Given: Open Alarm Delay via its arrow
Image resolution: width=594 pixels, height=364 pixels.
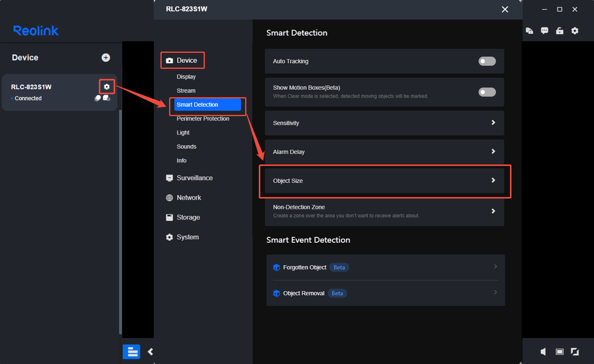Looking at the screenshot, I should [493, 151].
